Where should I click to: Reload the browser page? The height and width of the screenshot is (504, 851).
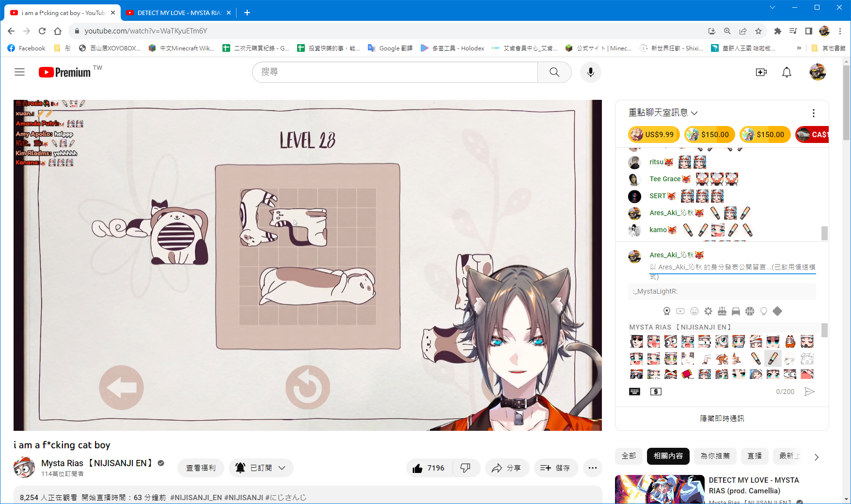[x=42, y=31]
